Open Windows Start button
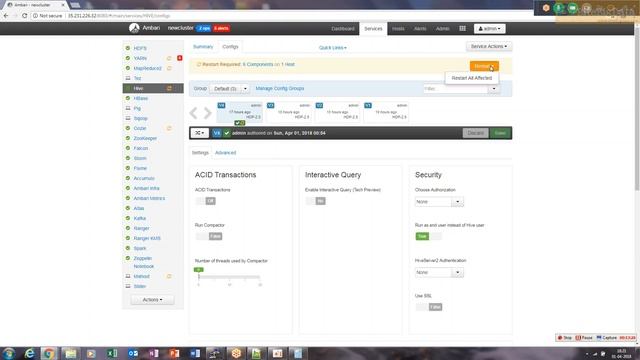This screenshot has height=360, width=640. pyautogui.click(x=9, y=353)
